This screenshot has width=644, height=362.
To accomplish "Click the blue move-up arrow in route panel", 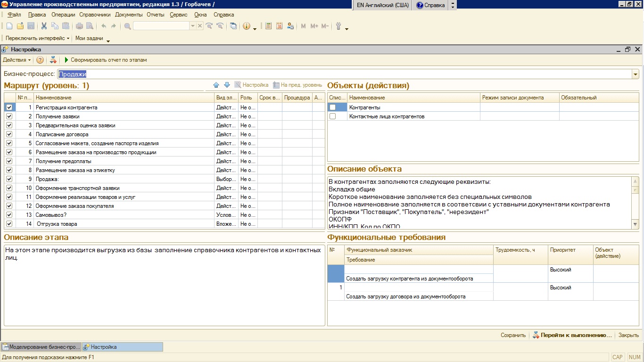I will pyautogui.click(x=216, y=85).
